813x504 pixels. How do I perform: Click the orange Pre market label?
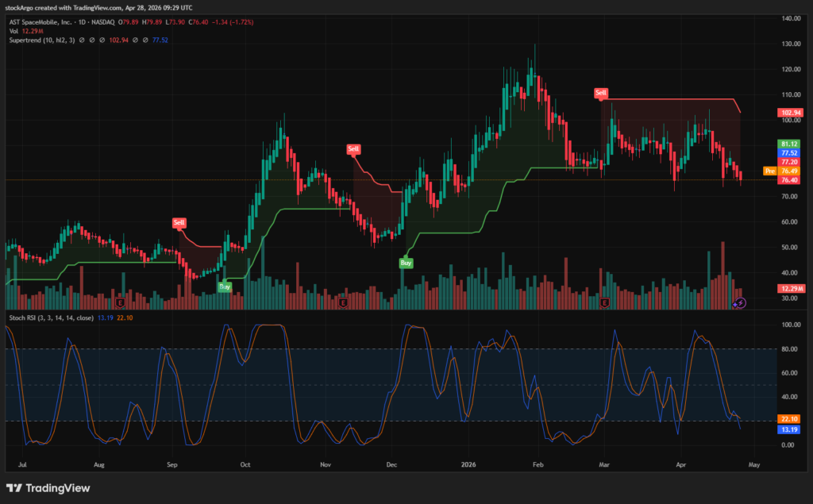tap(770, 171)
